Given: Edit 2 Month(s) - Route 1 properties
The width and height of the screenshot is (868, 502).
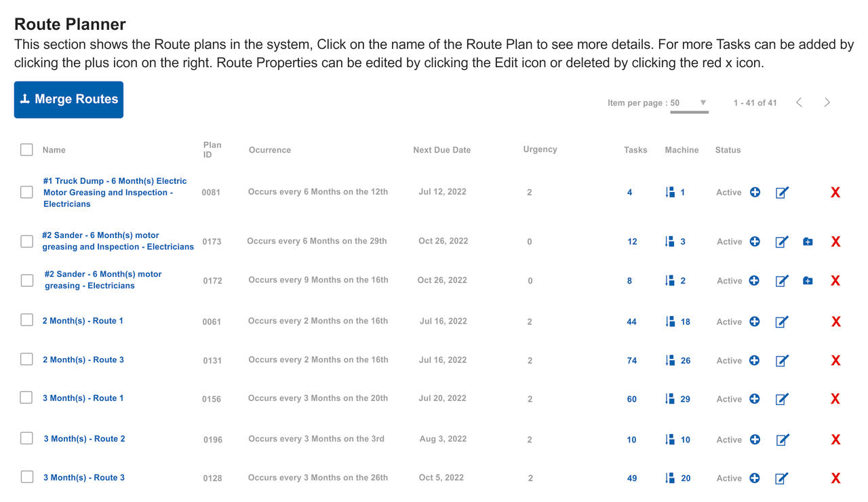Looking at the screenshot, I should click(x=782, y=322).
